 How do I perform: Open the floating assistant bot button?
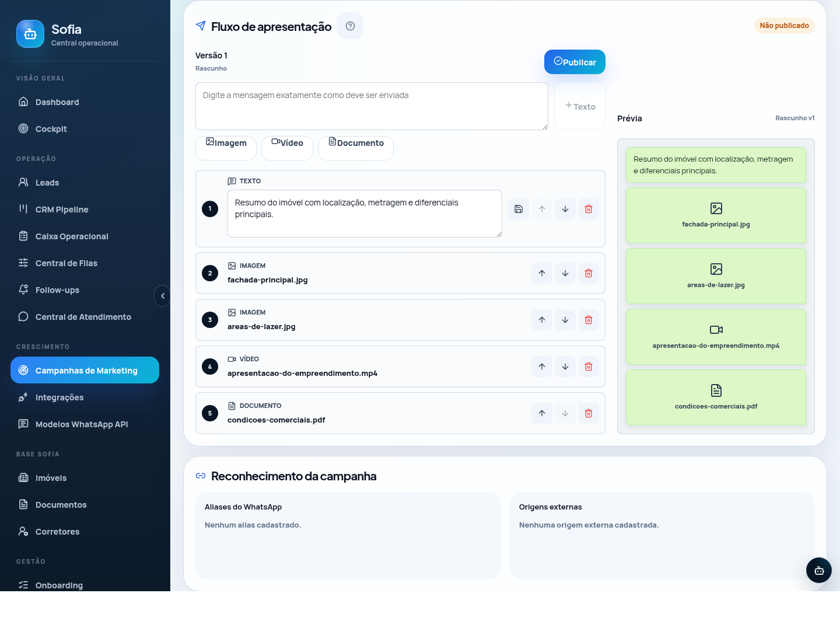tap(819, 570)
